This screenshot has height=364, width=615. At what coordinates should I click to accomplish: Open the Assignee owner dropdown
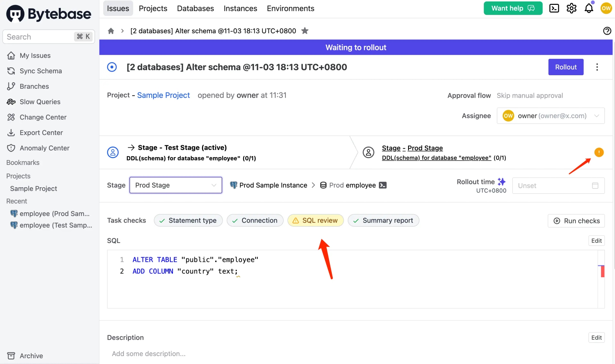click(x=551, y=116)
